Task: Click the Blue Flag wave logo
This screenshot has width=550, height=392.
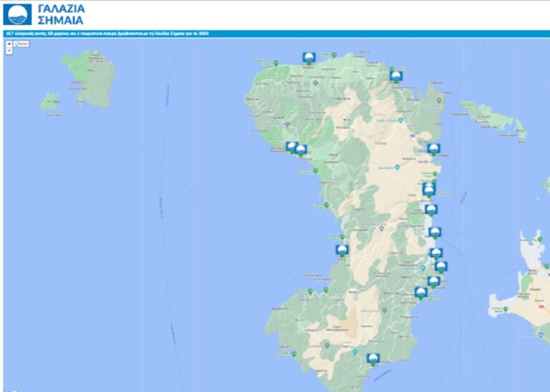Action: 17,14
